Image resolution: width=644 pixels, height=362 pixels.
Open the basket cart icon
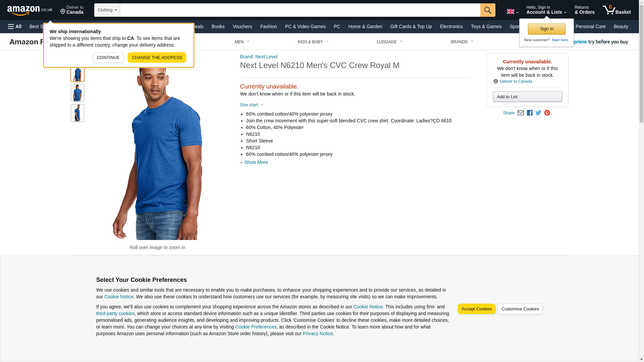[616, 10]
